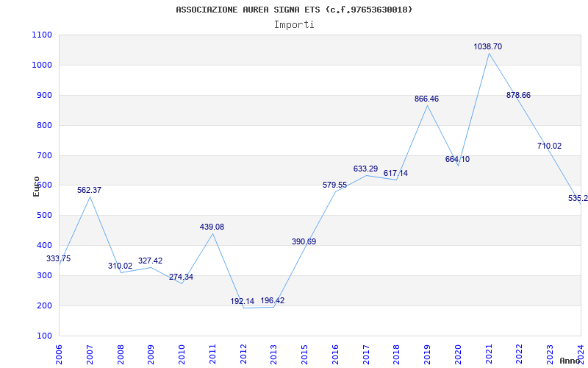Select the 710.02 data label

point(549,146)
